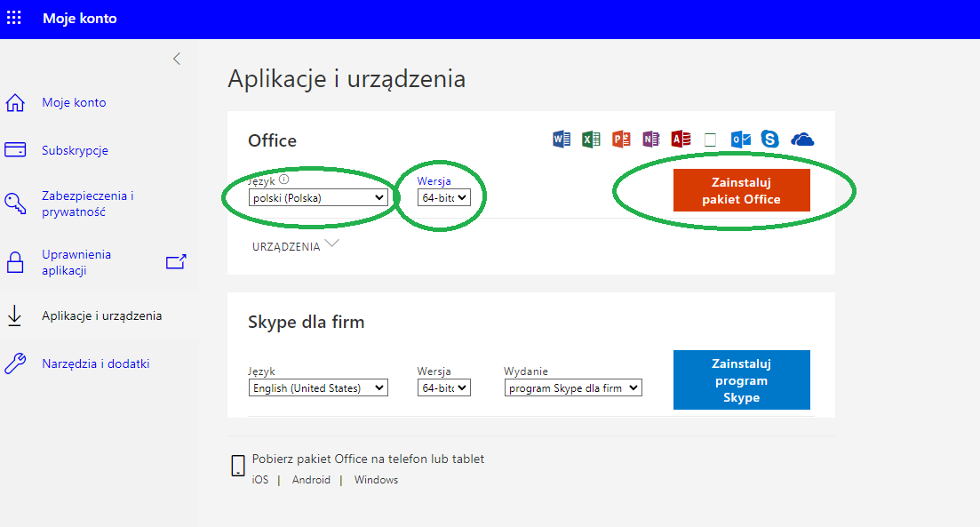Open the Office Wersja 64-bit dropdown

click(443, 197)
